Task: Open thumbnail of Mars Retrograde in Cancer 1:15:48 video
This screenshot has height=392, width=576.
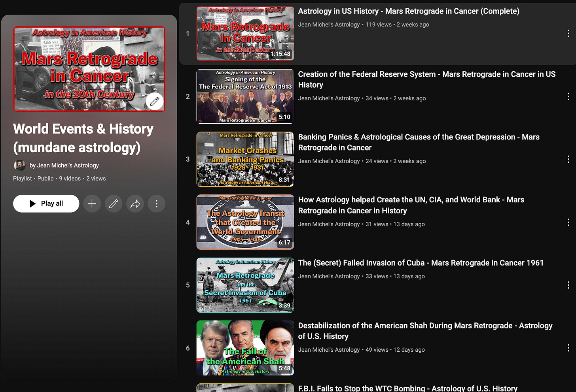Action: [245, 34]
